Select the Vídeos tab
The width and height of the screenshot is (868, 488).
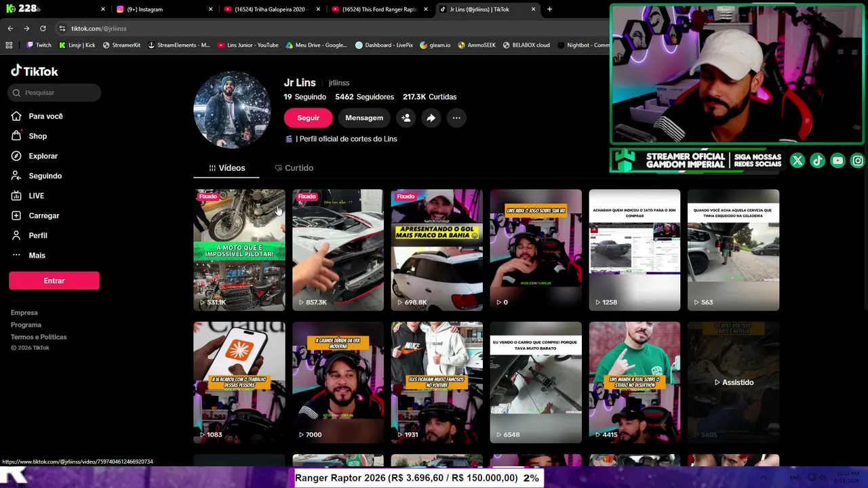point(227,168)
